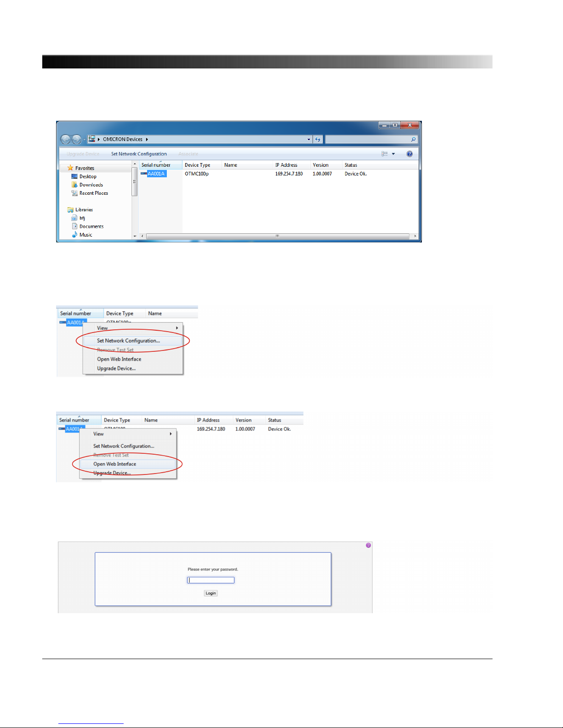Sort by Serial number column in Explorer window
563x728 pixels.
click(x=160, y=165)
